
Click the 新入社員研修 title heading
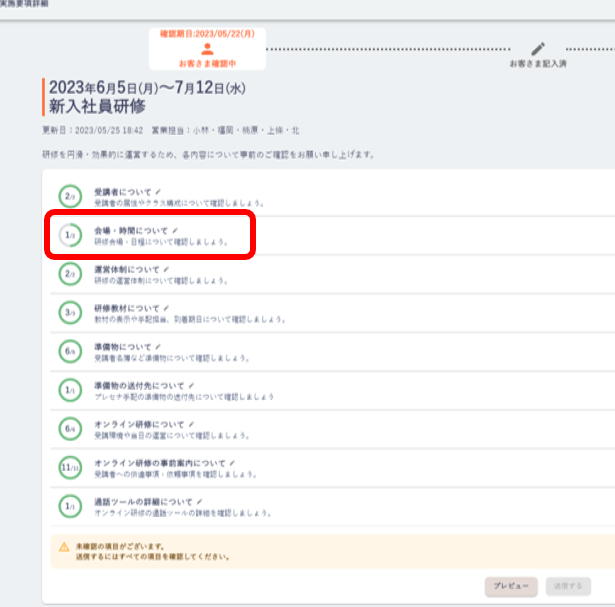(97, 106)
